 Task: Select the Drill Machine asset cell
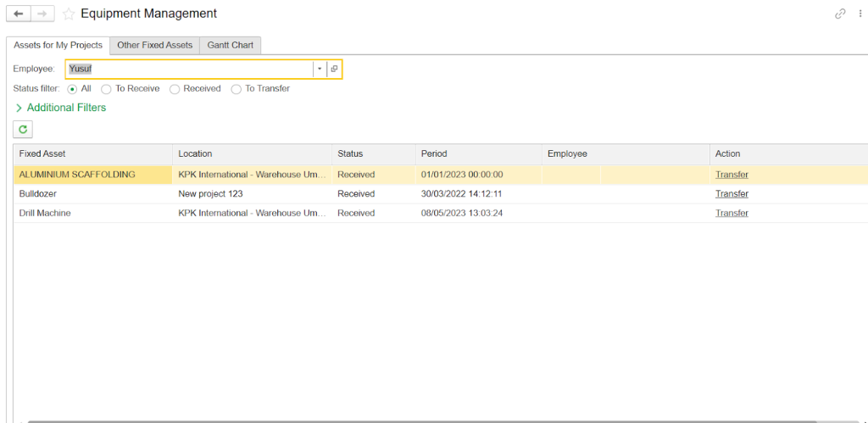93,213
